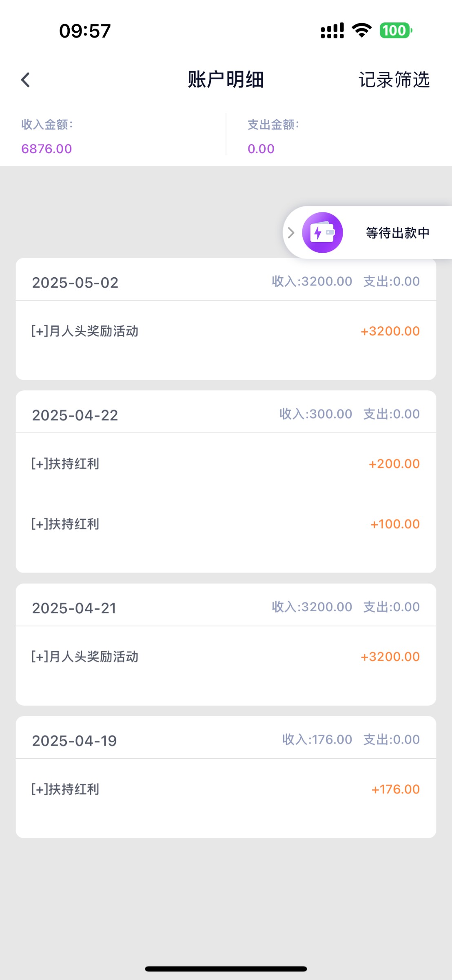Select the 2025-04-21 date header
Screen dimensions: 452x980
point(74,608)
